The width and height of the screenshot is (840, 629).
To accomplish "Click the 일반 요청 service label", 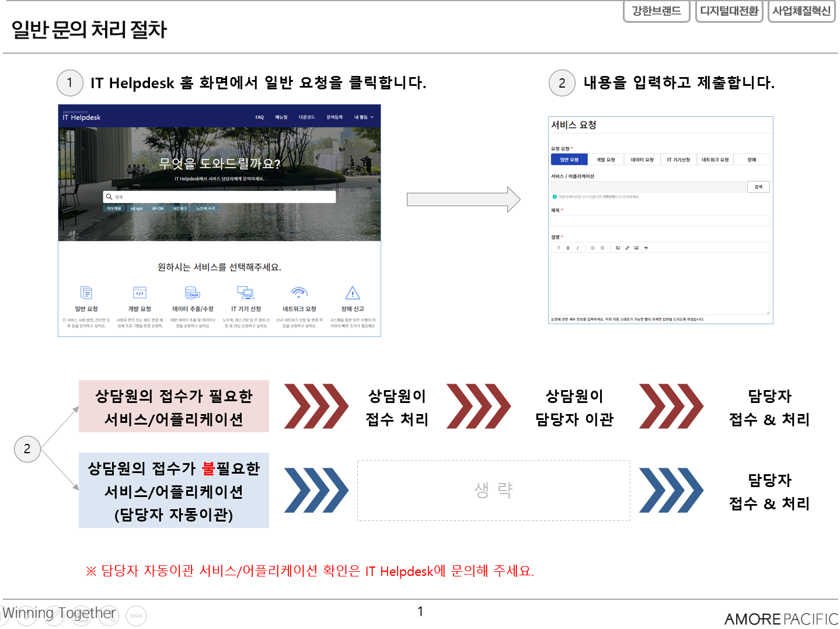I will pos(86,309).
